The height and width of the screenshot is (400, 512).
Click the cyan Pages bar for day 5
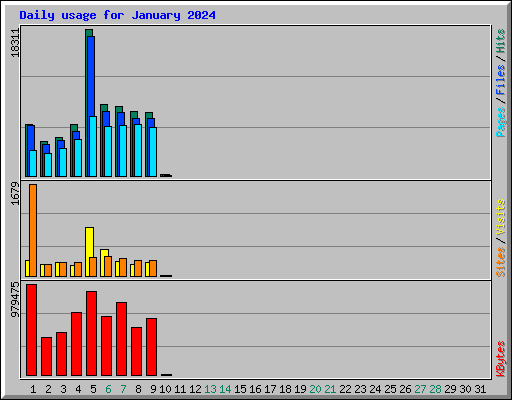pyautogui.click(x=93, y=146)
